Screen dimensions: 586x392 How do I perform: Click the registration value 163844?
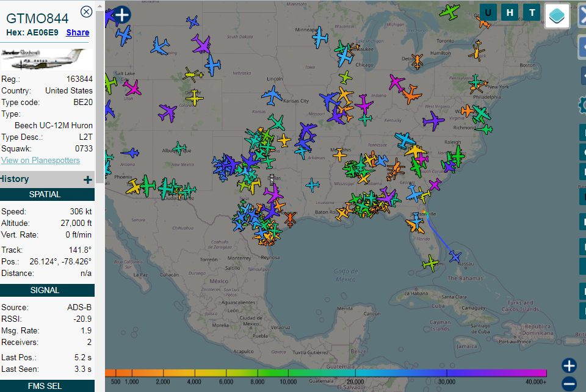click(x=79, y=79)
